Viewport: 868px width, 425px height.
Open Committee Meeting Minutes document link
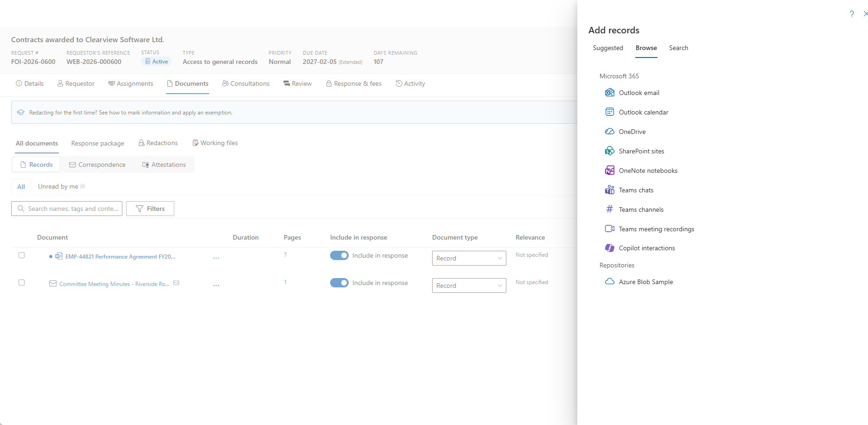point(114,284)
